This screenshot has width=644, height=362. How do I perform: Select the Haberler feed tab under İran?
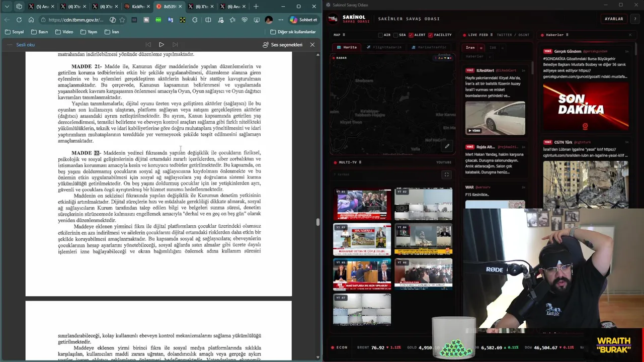(474, 56)
